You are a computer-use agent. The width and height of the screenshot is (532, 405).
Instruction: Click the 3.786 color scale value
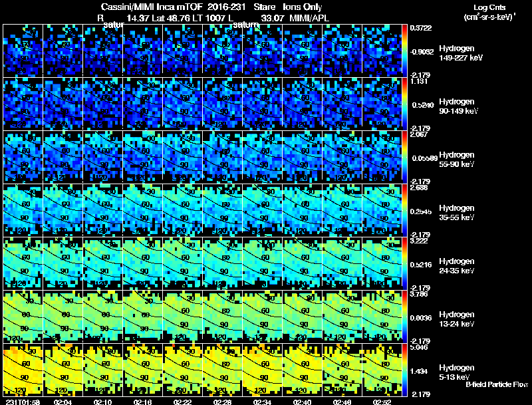pos(419,294)
